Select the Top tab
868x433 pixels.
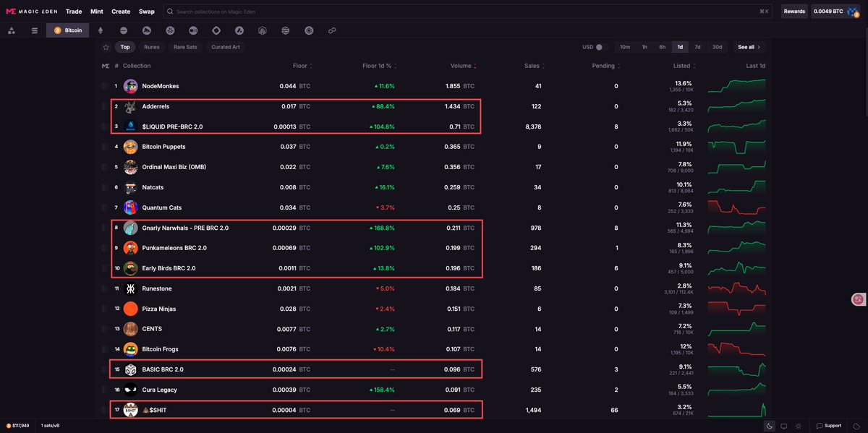coord(125,47)
